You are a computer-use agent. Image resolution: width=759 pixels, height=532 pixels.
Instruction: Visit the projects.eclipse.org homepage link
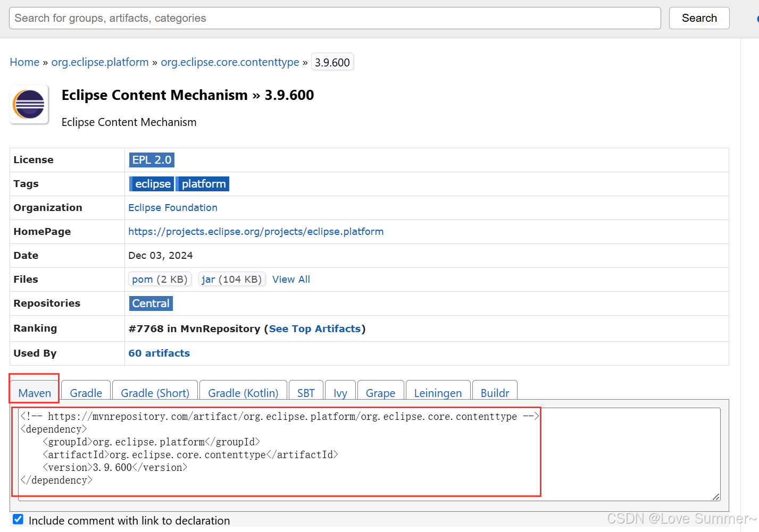click(256, 232)
